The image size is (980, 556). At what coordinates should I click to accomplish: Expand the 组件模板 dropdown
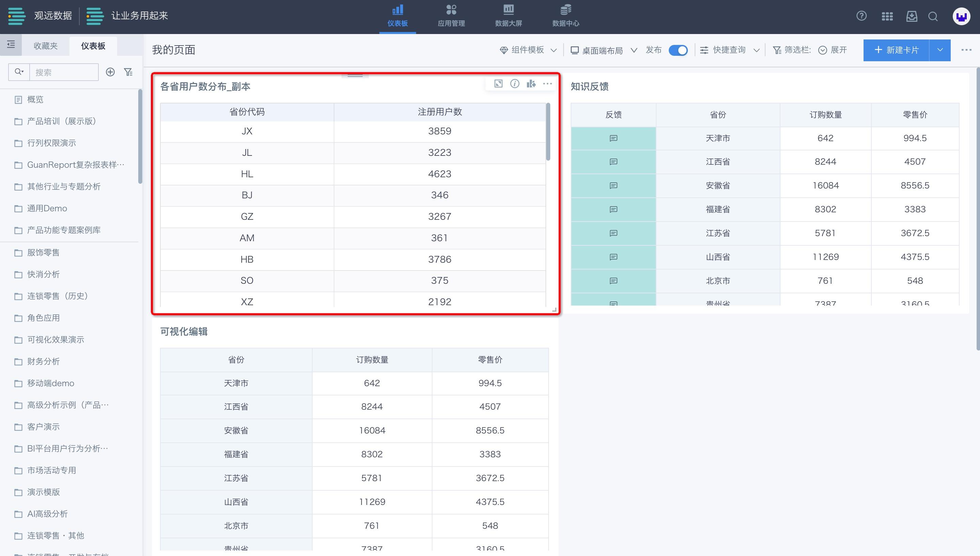[528, 50]
